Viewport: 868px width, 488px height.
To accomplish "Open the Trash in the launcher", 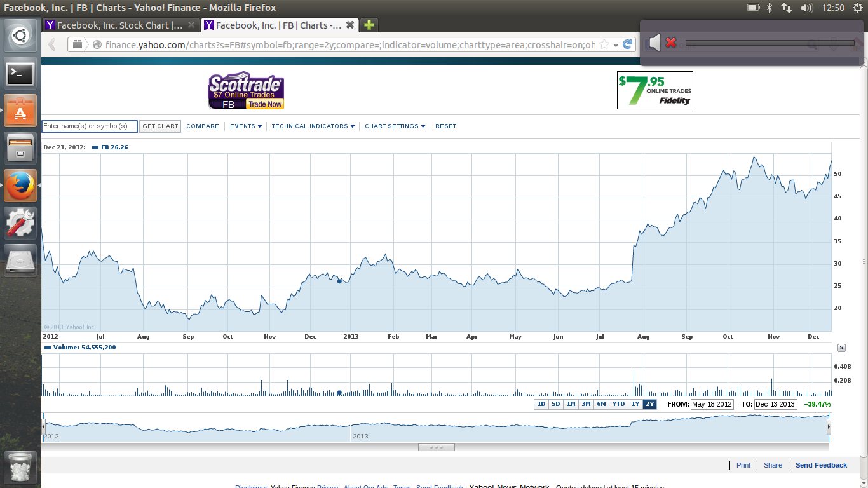I will 20,468.
